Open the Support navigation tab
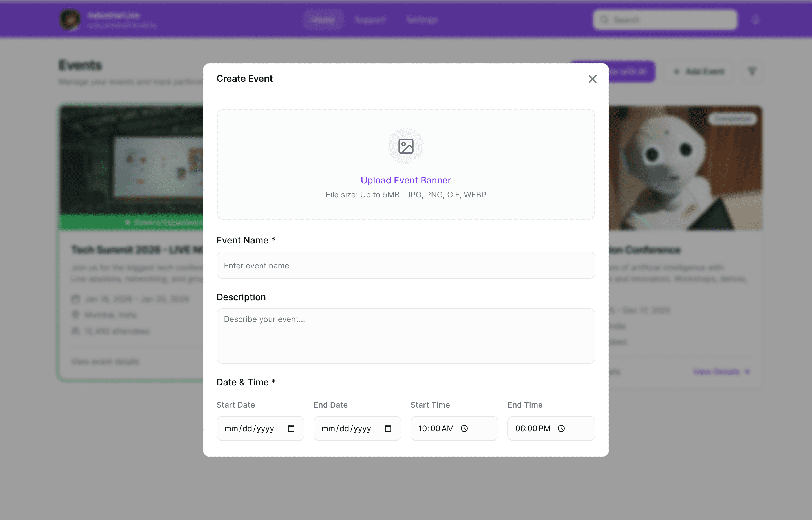Screen dimensions: 812x520 click(370, 20)
